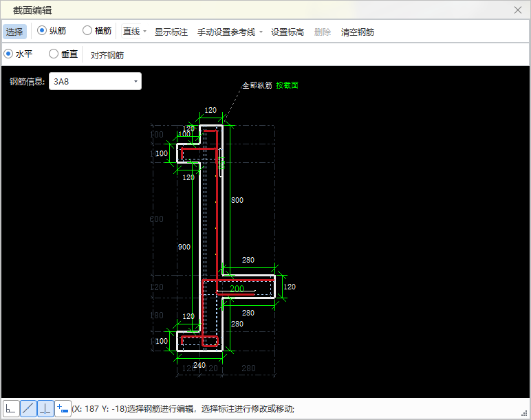531x420 pixels.
Task: Toggle the orthogonal mode icon in status bar
Action: tap(11, 408)
